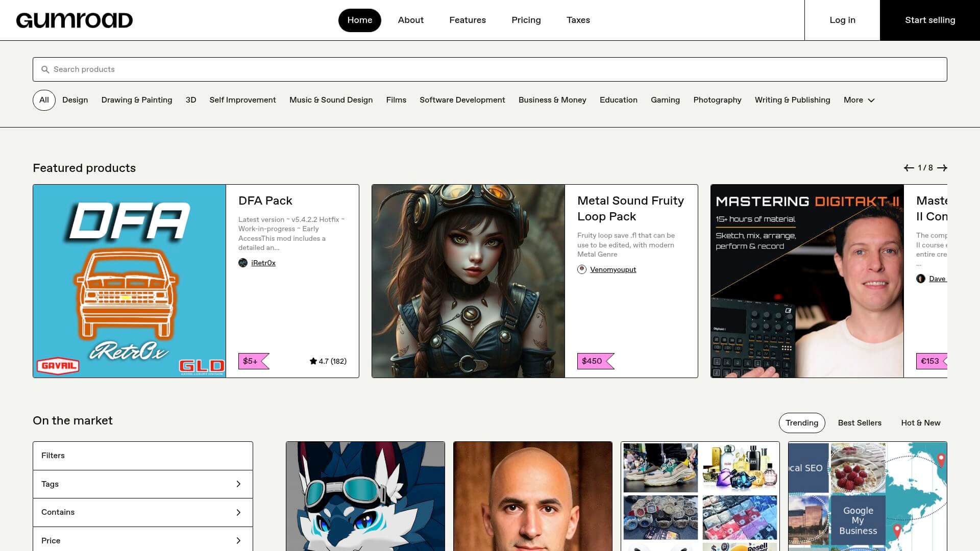This screenshot has width=980, height=551.
Task: Click the search magnifier icon
Action: 45,69
